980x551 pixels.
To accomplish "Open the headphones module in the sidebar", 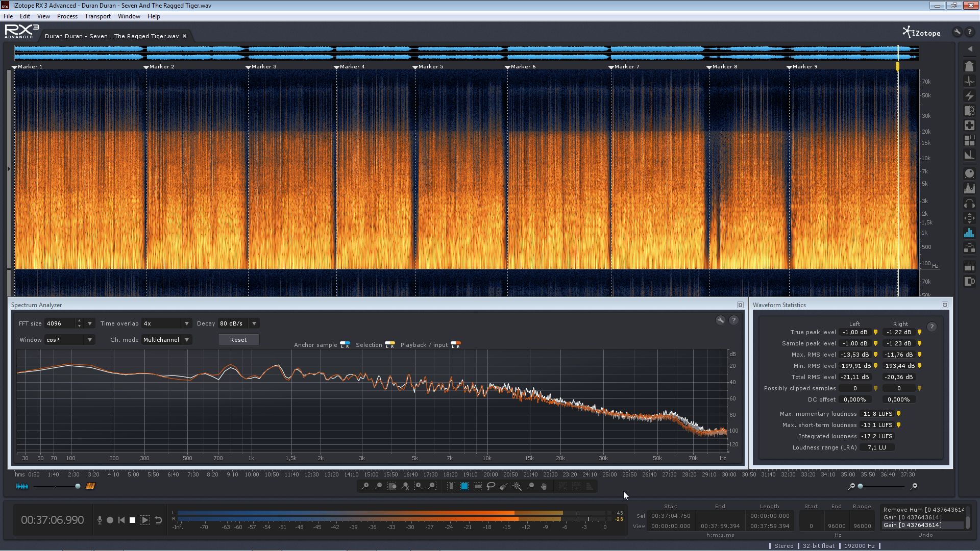I will [969, 204].
